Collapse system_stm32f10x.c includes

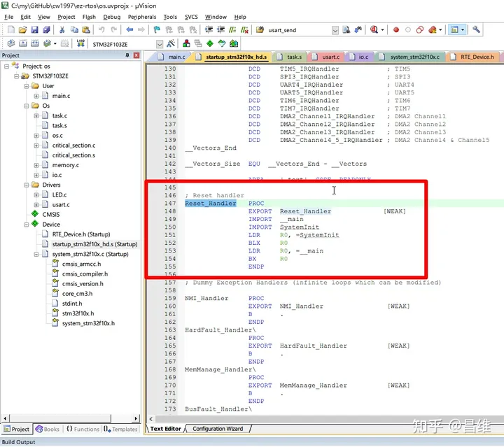36,255
